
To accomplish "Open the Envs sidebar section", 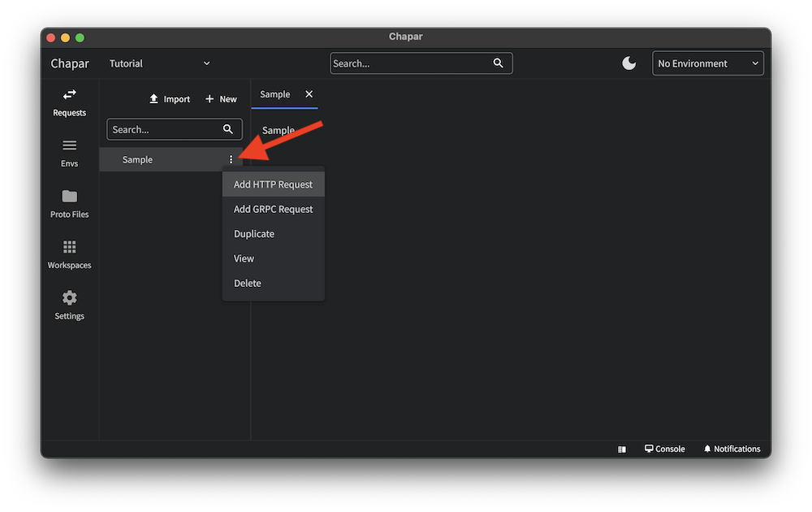I will click(69, 153).
